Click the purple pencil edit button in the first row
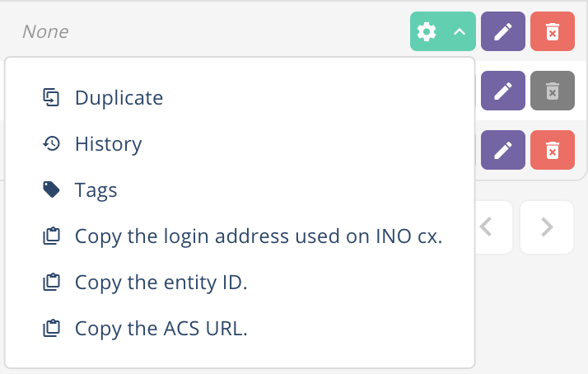The width and height of the screenshot is (588, 374). tap(503, 32)
